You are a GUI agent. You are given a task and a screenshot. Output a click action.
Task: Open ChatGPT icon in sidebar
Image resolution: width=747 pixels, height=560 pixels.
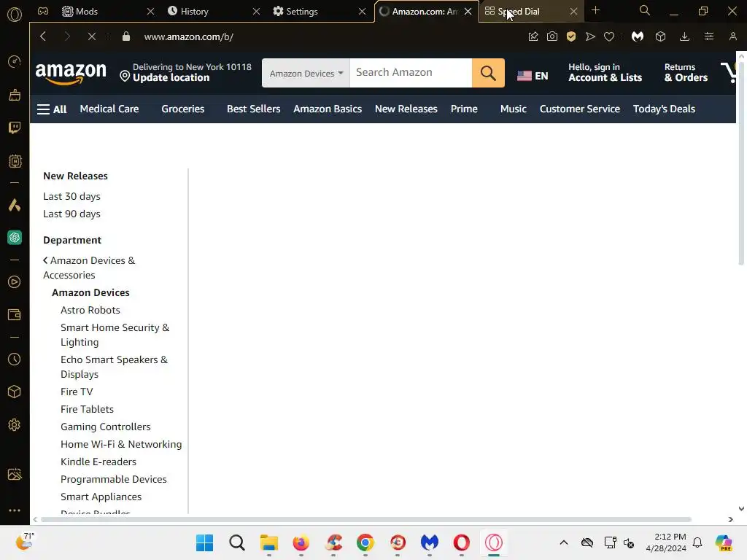15,237
